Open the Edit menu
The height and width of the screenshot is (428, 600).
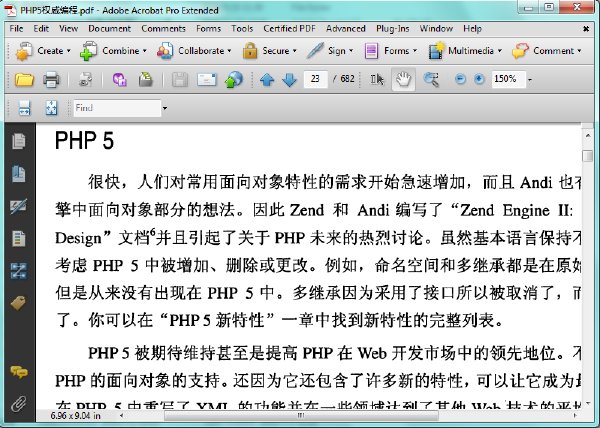tap(41, 29)
